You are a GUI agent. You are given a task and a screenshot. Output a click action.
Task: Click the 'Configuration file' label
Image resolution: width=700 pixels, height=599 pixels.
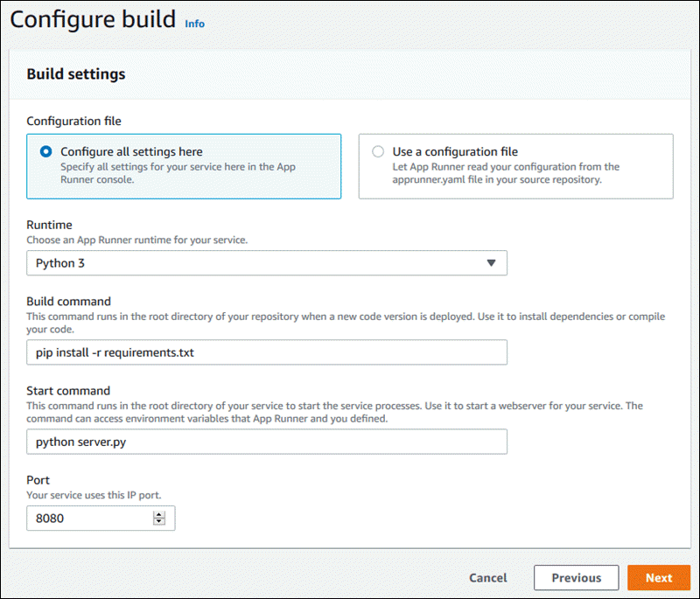coord(73,121)
